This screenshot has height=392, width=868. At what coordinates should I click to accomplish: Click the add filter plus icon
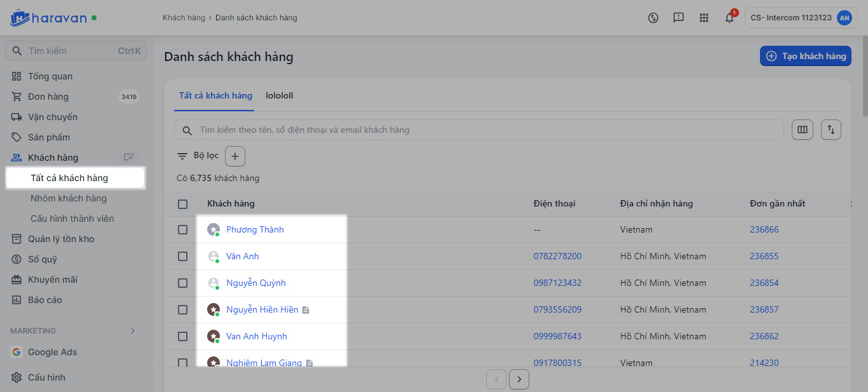pyautogui.click(x=235, y=156)
